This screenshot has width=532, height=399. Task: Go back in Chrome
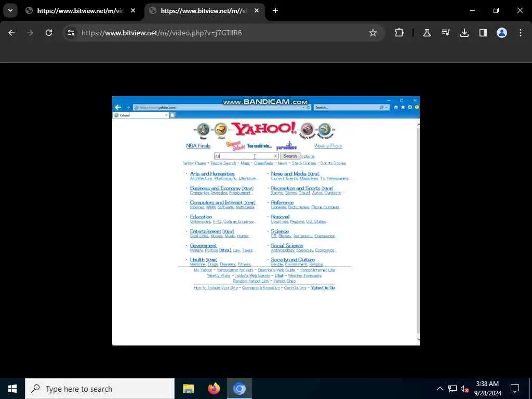point(11,33)
